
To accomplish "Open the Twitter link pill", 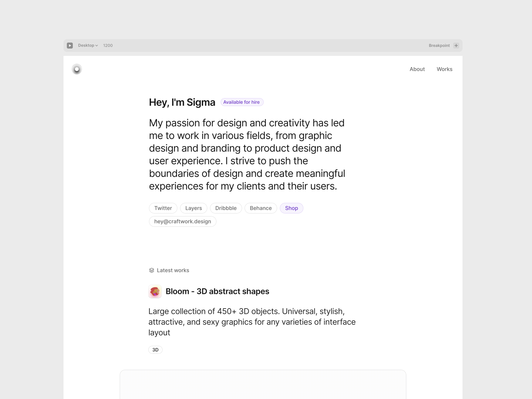I will pos(163,208).
